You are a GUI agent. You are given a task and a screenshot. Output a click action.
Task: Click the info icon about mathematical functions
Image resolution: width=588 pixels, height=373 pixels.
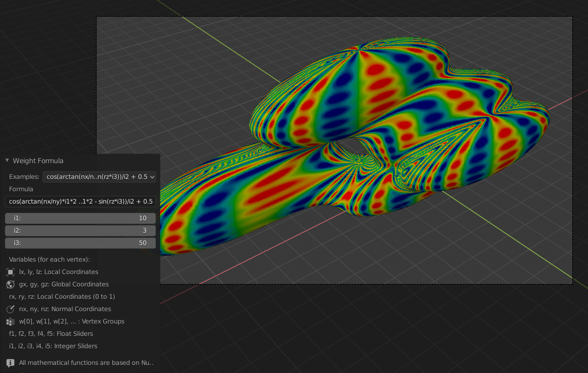[10, 363]
